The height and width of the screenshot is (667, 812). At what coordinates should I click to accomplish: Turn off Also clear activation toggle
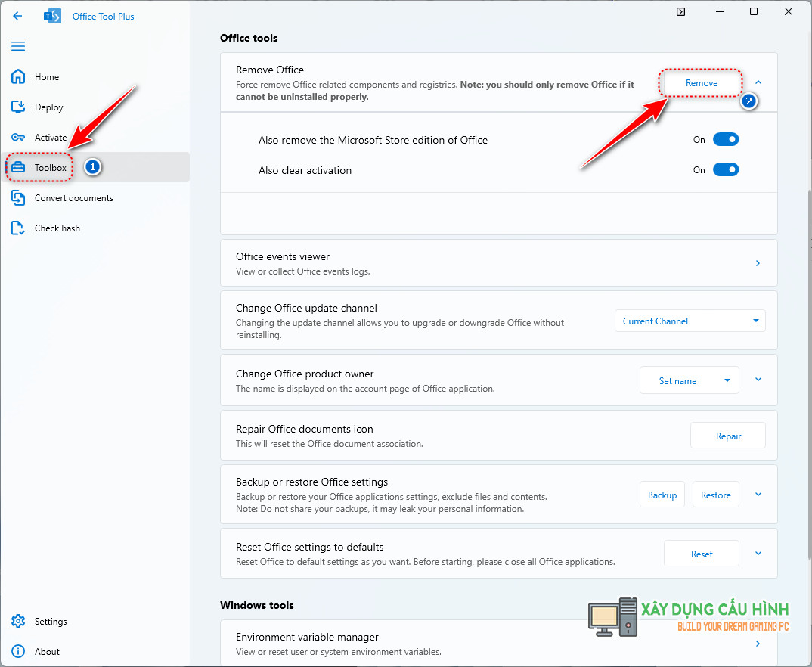pos(725,170)
